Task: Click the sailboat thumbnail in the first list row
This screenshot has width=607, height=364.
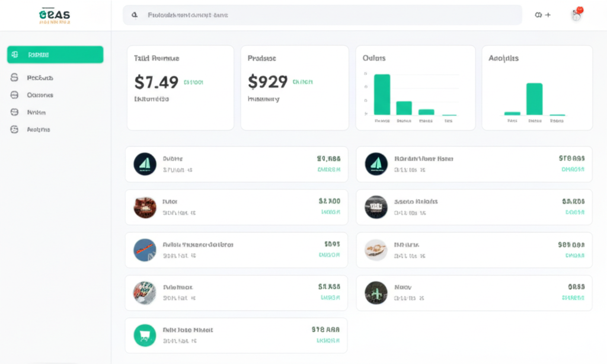Action: (145, 164)
